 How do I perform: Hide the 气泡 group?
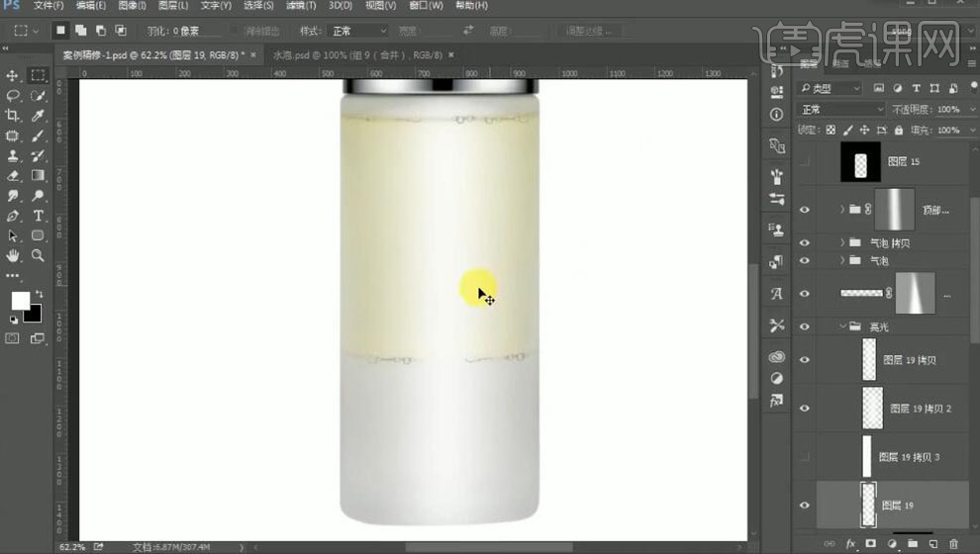coord(805,260)
